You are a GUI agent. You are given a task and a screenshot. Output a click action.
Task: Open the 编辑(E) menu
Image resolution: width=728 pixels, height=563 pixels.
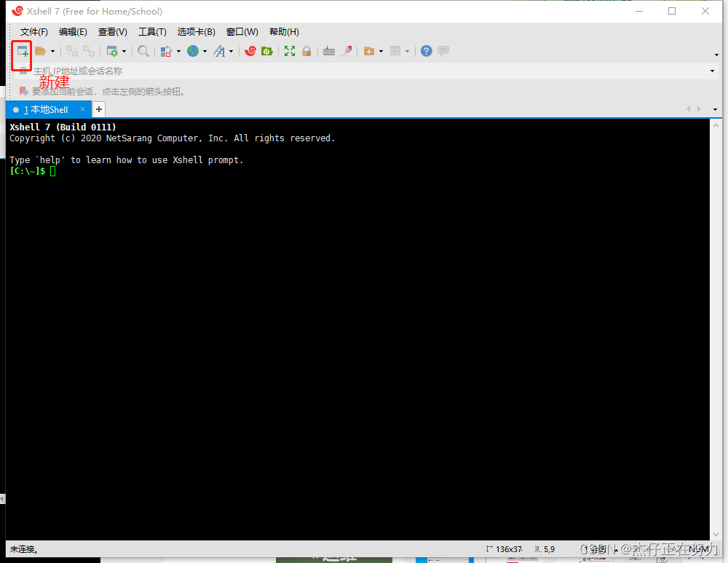[x=73, y=31]
